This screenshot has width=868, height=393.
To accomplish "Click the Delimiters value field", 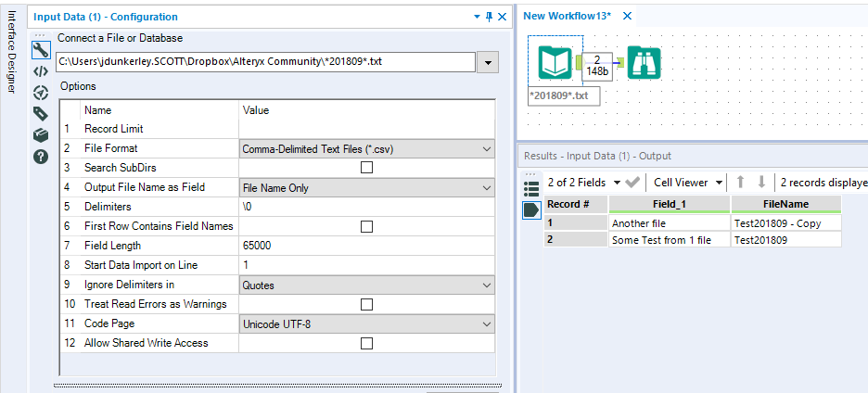I will pos(366,207).
